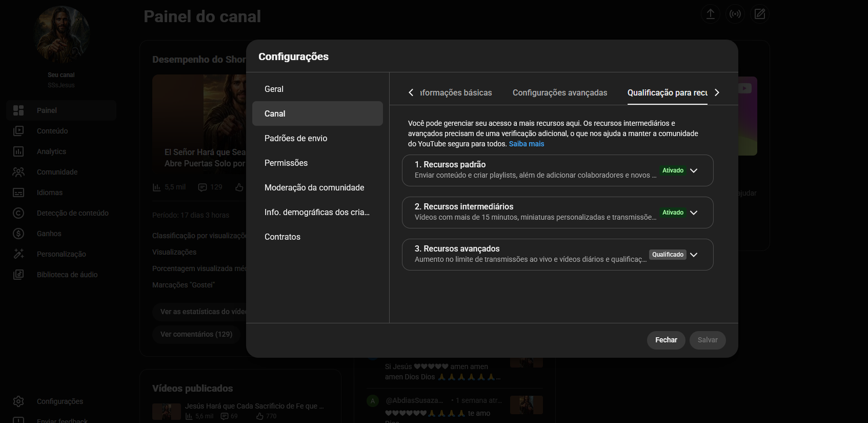Switch to the Informações básicas tab
868x423 pixels.
click(456, 93)
